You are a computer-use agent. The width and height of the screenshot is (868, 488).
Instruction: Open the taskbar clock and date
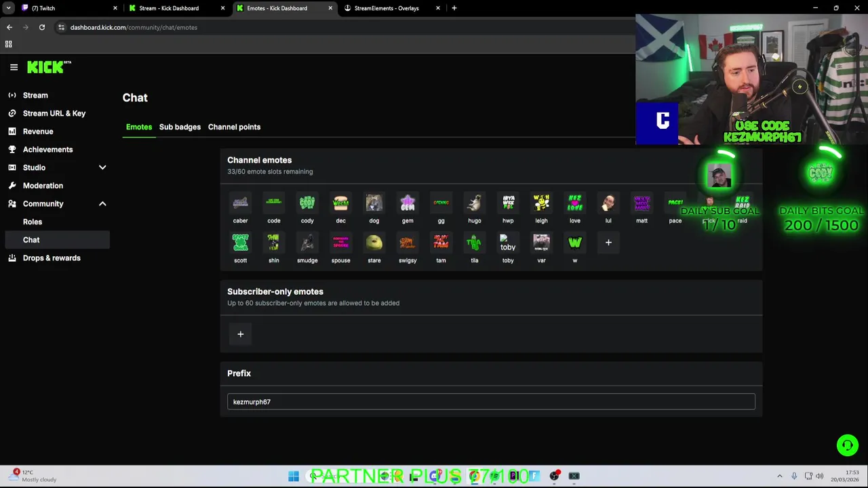844,476
